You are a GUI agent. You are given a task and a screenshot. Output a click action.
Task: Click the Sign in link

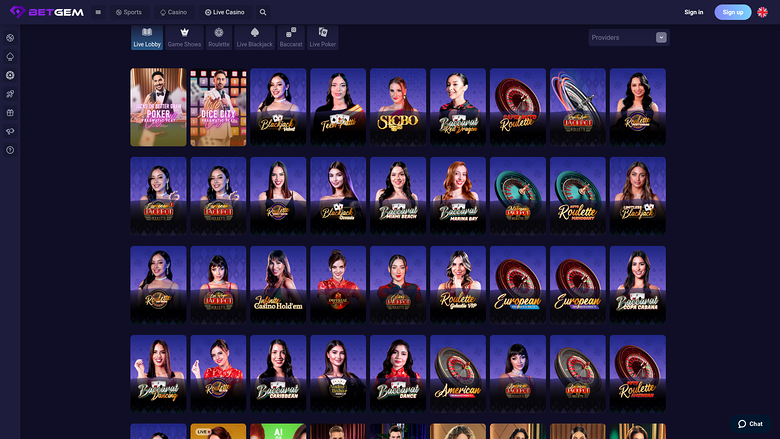pyautogui.click(x=693, y=12)
